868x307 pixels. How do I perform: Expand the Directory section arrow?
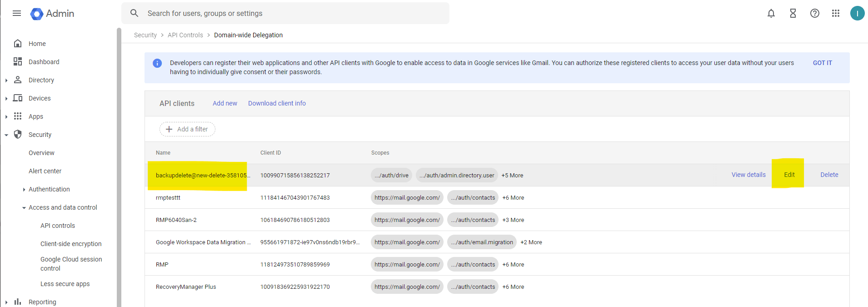[x=6, y=81]
